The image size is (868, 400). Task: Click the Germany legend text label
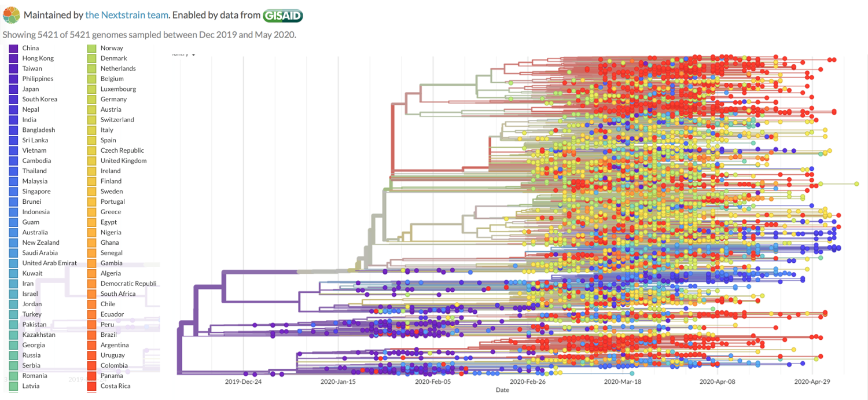113,99
